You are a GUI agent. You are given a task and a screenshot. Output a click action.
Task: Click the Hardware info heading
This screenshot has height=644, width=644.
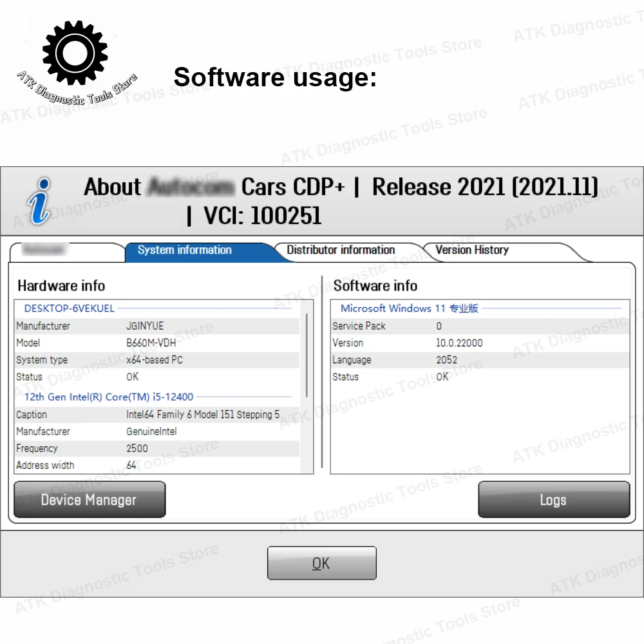pyautogui.click(x=61, y=286)
